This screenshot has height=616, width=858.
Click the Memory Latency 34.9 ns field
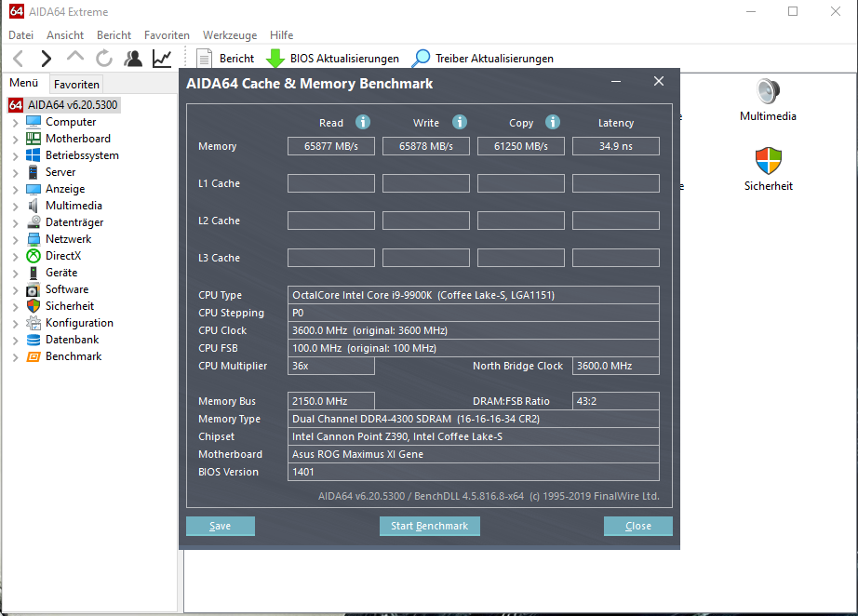point(616,146)
